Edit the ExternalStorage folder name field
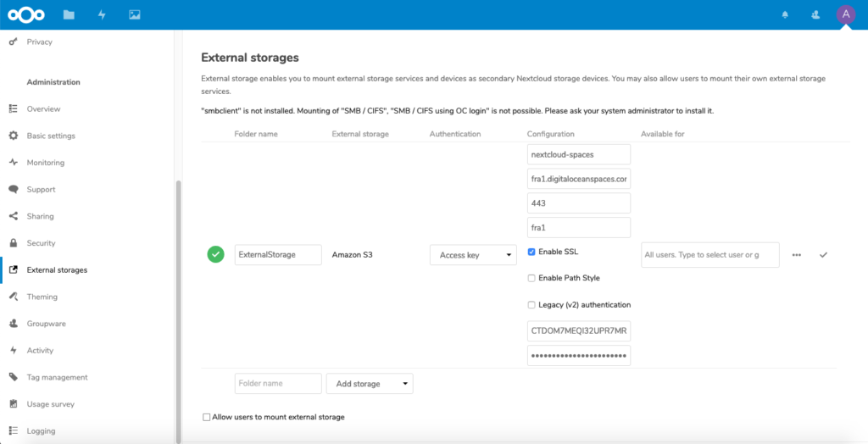 (278, 255)
